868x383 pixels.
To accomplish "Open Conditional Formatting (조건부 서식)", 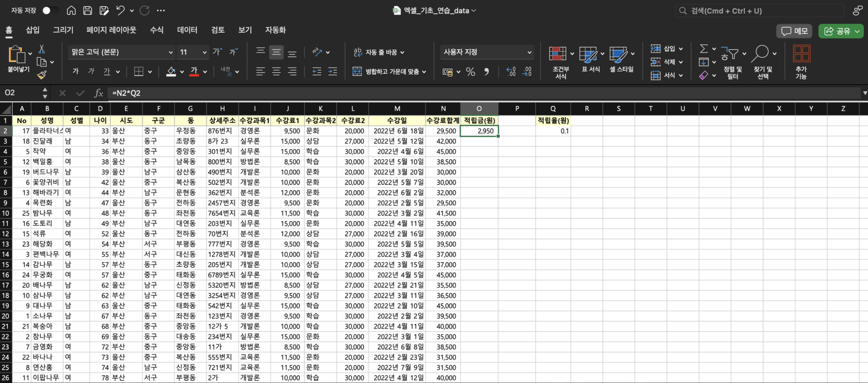I will click(x=558, y=54).
